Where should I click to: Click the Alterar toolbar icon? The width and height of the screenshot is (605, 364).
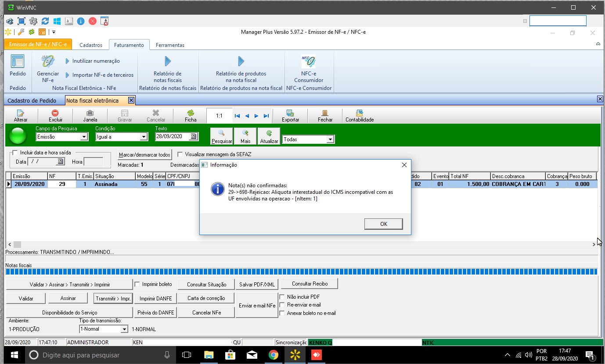click(x=21, y=113)
